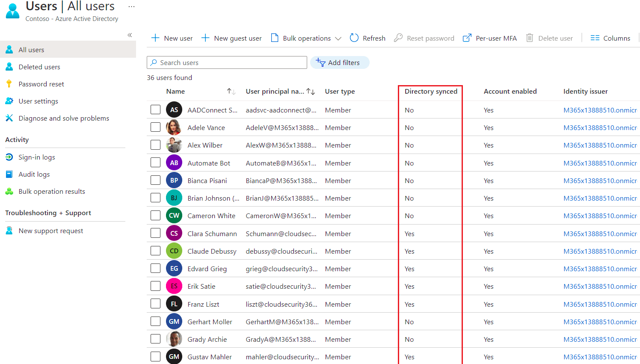Click the Users page header avatar icon
This screenshot has width=640, height=364.
coord(13,11)
